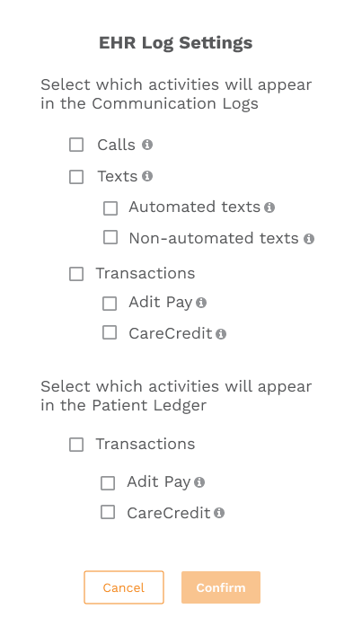Enable the Calls checkbox
Viewport: 353px width, 644px height.
click(76, 145)
